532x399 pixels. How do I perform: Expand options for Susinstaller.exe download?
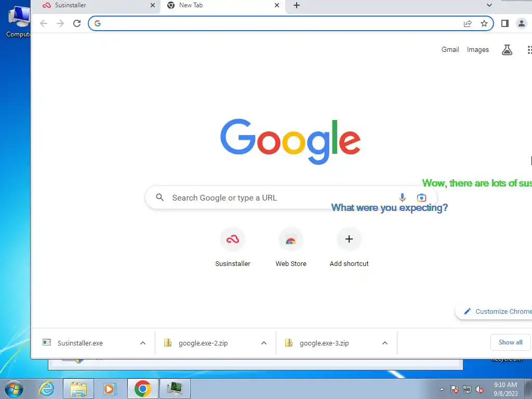tap(143, 343)
